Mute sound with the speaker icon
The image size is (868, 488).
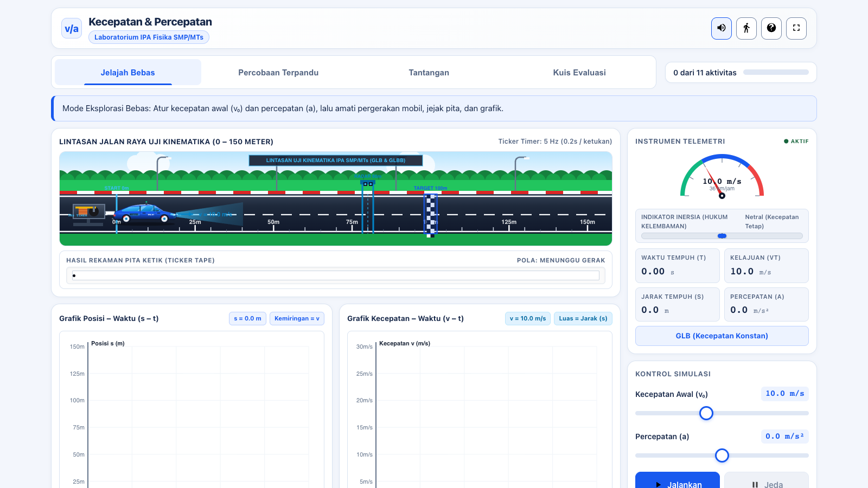[722, 28]
